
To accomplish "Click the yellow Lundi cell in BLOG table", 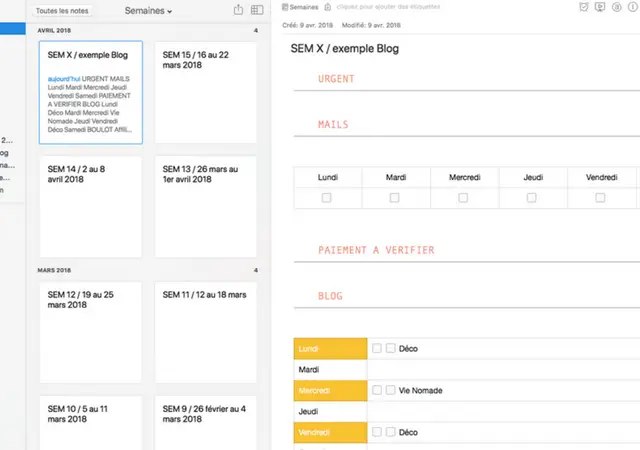I will click(x=330, y=349).
